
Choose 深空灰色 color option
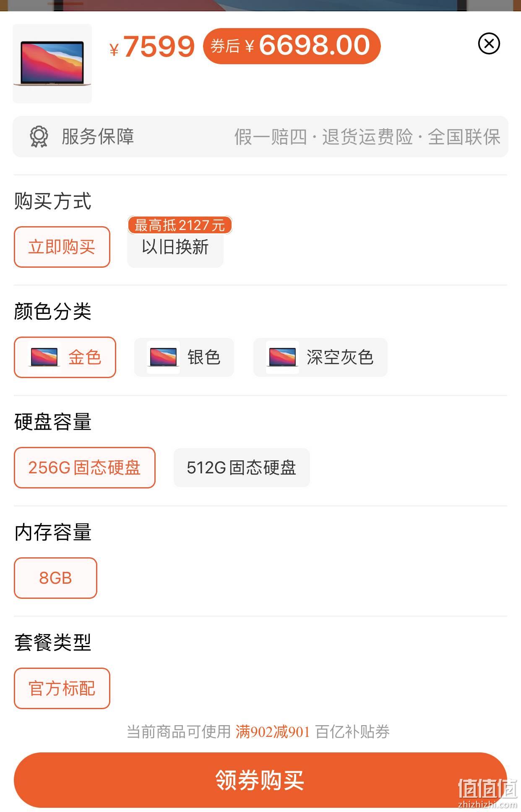(320, 357)
